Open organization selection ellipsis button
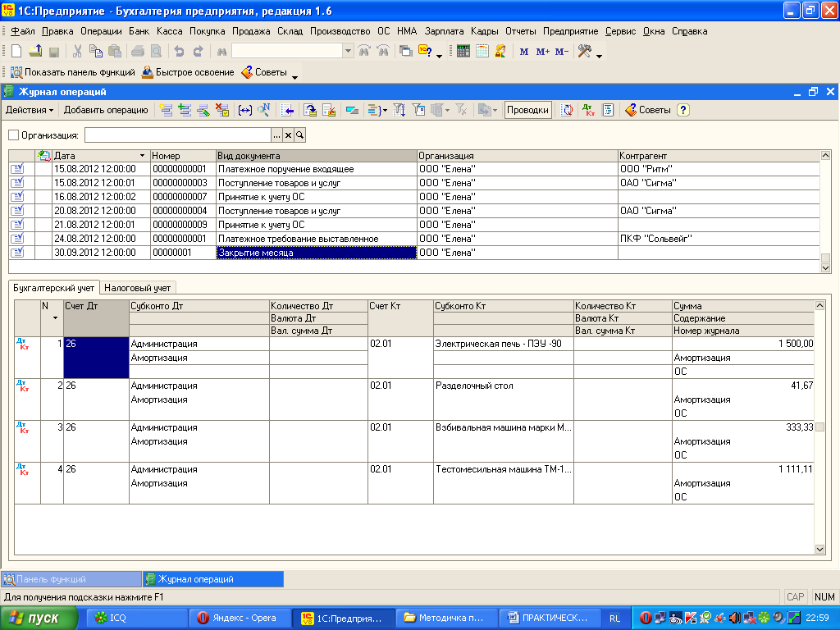840x630 pixels. (x=276, y=135)
